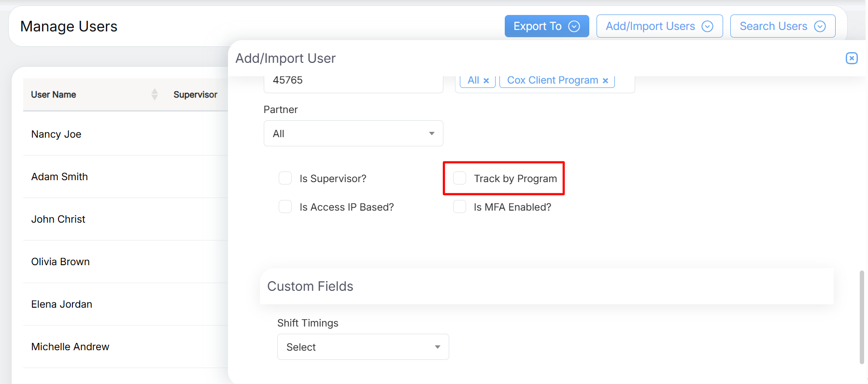Select the Nancy Joe user row
This screenshot has width=868, height=384.
coord(57,134)
